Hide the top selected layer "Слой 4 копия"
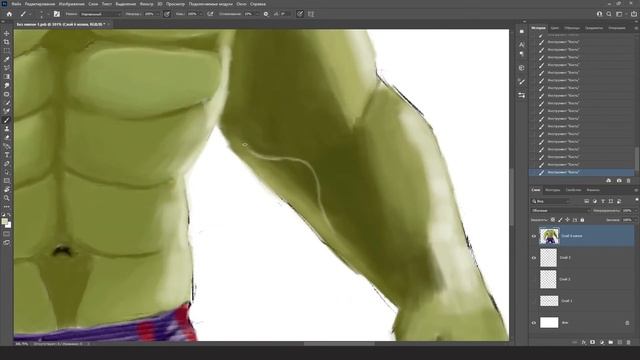640x360 pixels. (533, 236)
